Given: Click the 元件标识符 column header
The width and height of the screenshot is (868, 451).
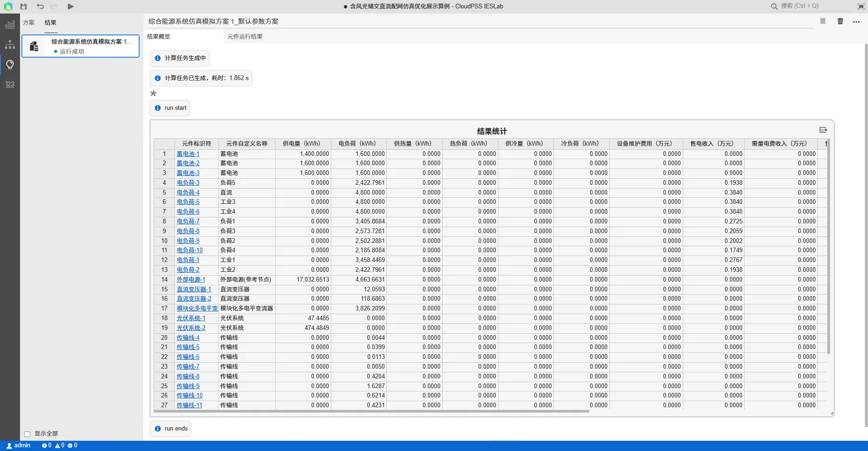Looking at the screenshot, I should click(196, 144).
